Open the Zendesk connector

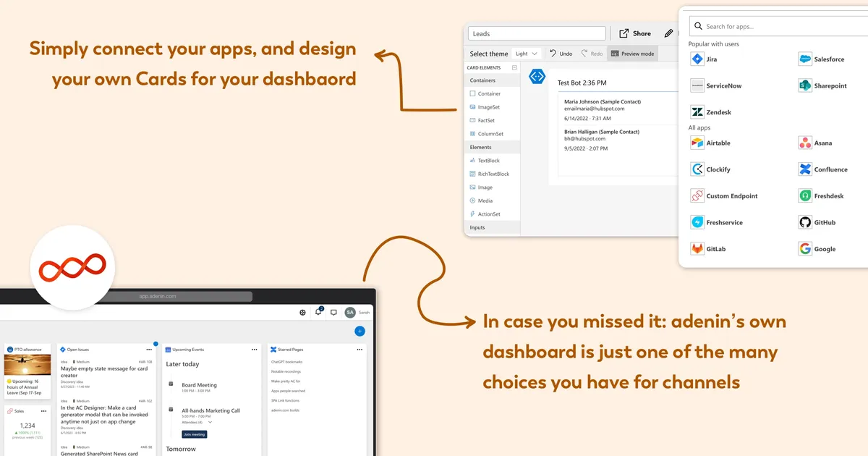pos(697,111)
